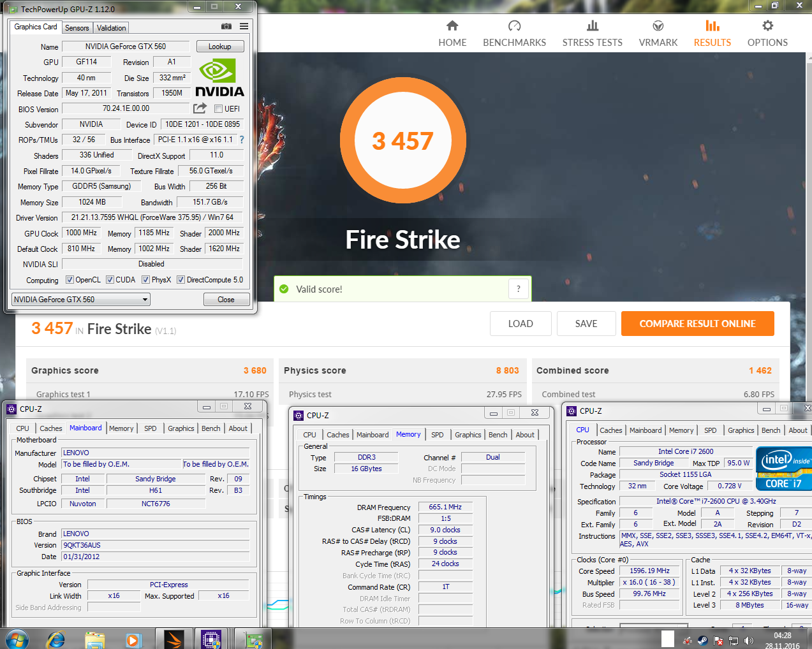Toggle the UEFI checkbox
This screenshot has width=812, height=649.
(x=218, y=108)
